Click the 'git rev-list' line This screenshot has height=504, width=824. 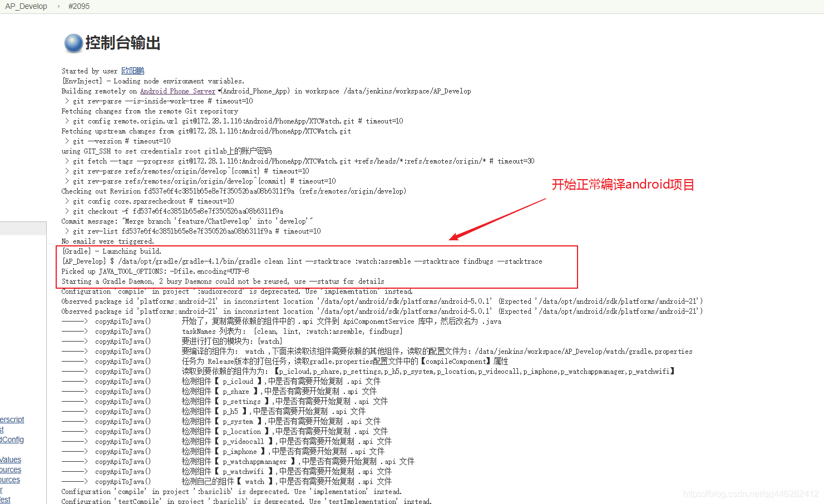pyautogui.click(x=193, y=231)
